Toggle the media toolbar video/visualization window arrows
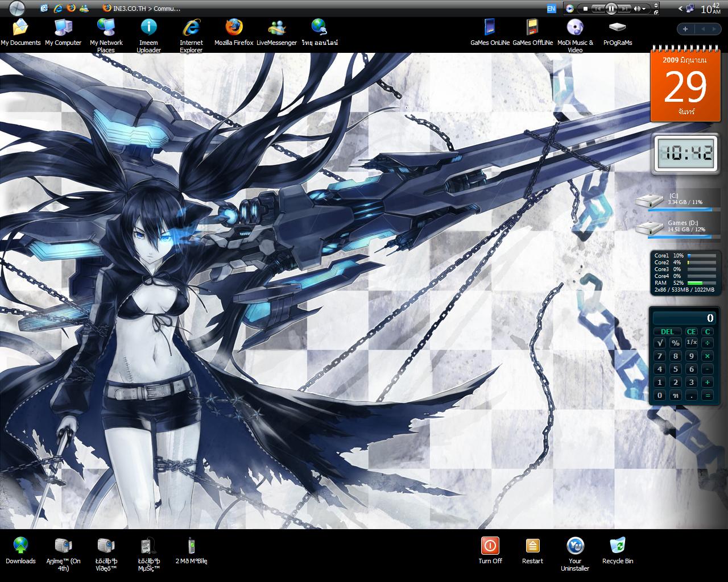Viewport: 728px width, 582px height. [x=656, y=6]
